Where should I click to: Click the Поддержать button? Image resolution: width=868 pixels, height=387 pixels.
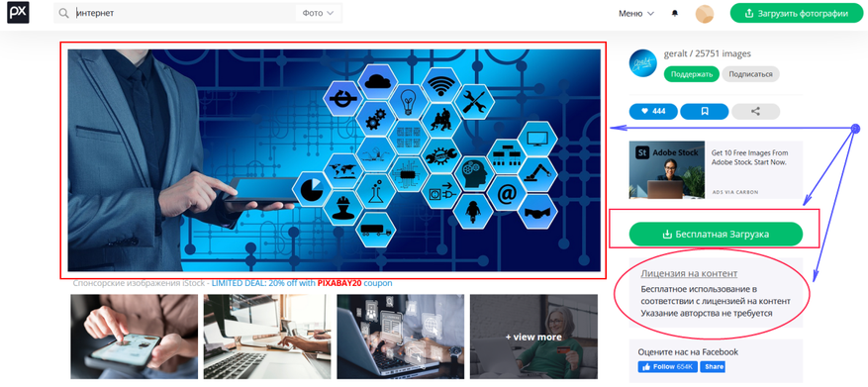click(x=692, y=73)
